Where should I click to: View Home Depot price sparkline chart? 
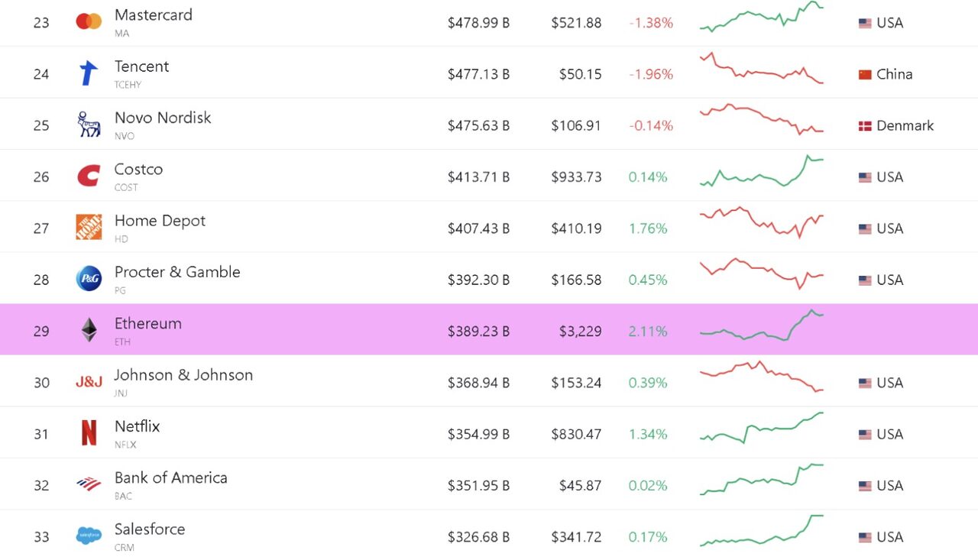click(762, 222)
